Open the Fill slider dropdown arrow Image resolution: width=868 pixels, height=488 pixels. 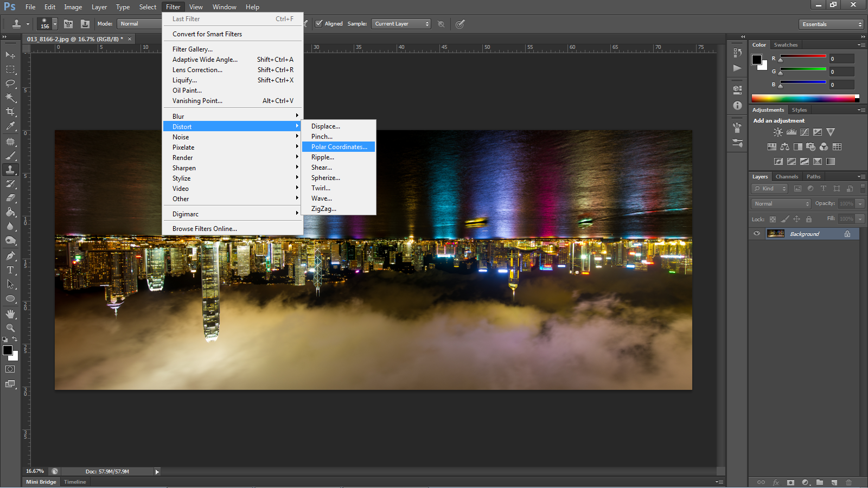860,219
